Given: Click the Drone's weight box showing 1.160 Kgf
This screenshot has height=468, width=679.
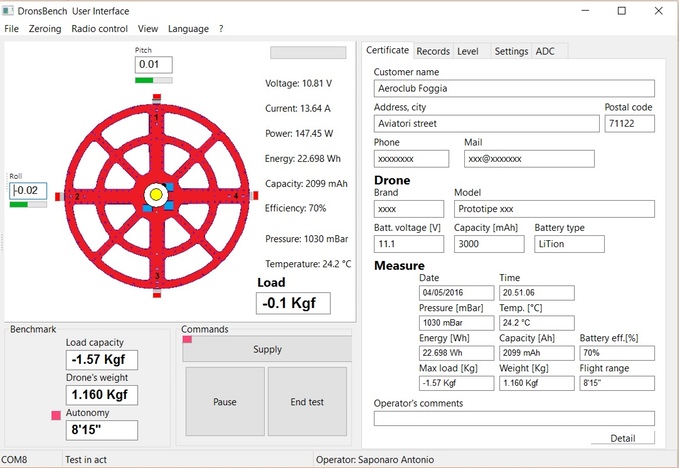Looking at the screenshot, I should tap(102, 395).
